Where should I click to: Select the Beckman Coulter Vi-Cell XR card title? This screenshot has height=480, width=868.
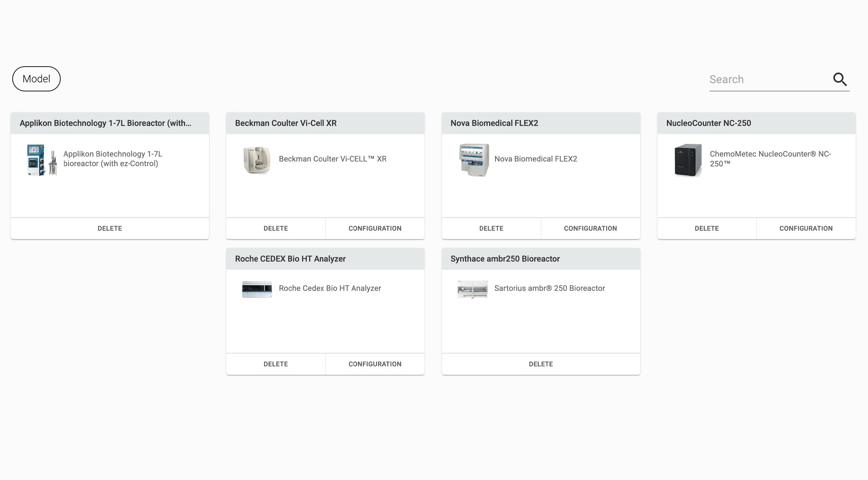[x=286, y=123]
